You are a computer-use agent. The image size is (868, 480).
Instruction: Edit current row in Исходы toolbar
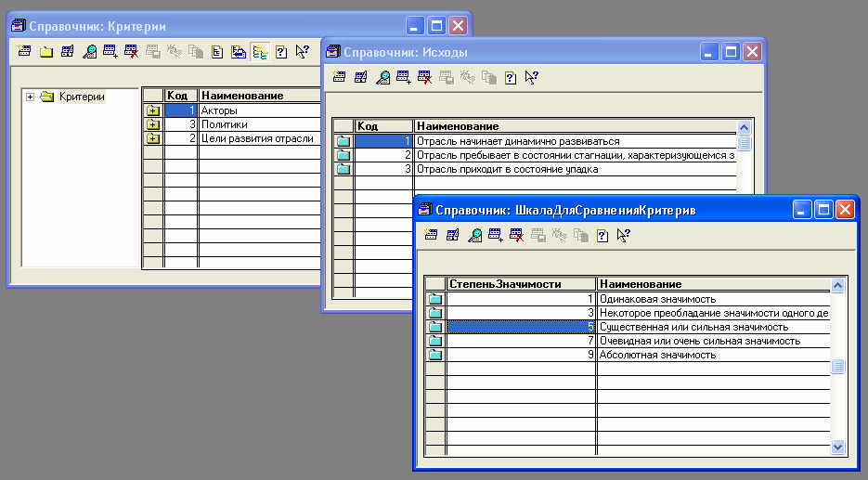[361, 77]
